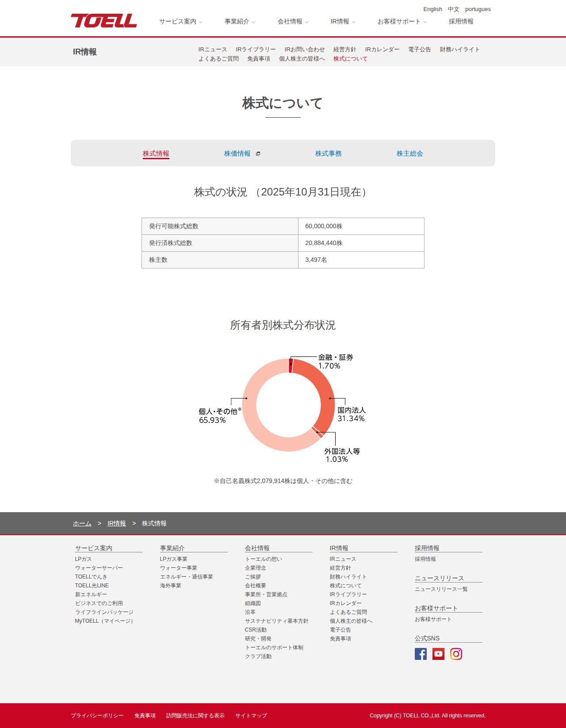This screenshot has height=728, width=566.
Task: Select the 株式情報 tab
Action: pos(156,153)
